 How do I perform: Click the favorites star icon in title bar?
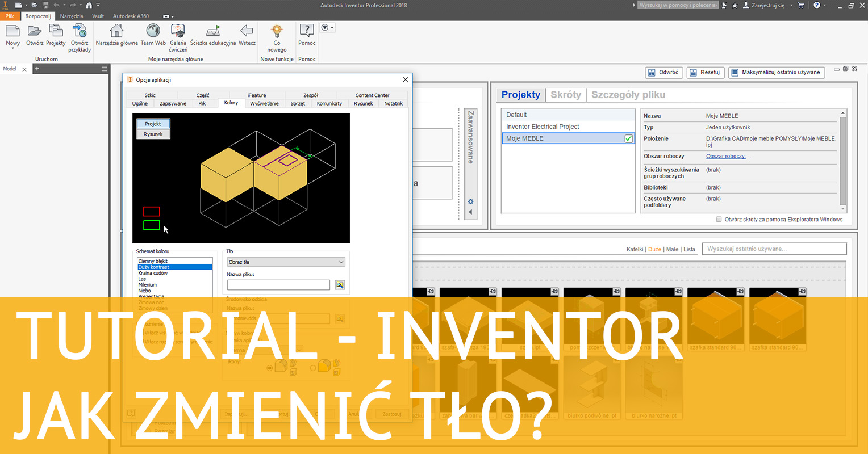click(x=735, y=5)
